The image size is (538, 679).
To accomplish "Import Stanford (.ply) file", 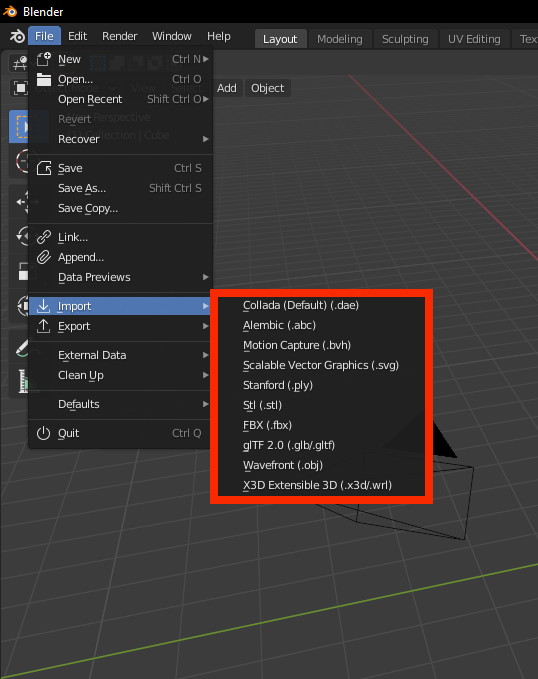I will [321, 385].
